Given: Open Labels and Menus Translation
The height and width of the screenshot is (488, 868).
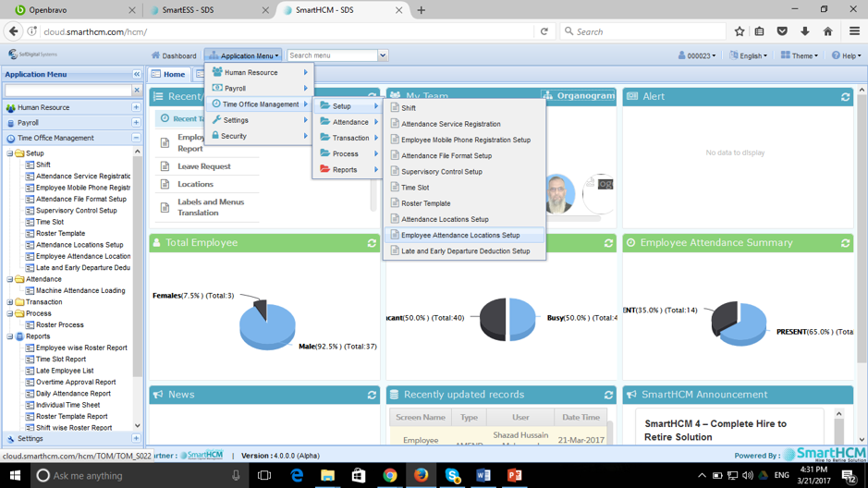Looking at the screenshot, I should tap(211, 207).
